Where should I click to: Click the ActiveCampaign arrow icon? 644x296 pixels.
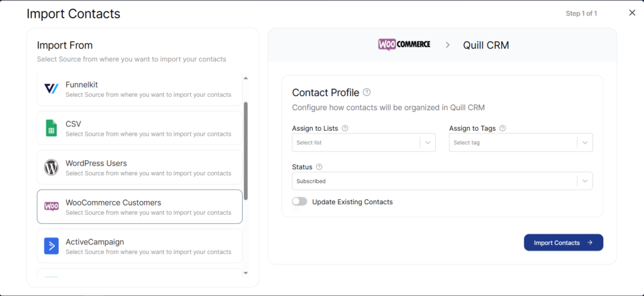(52, 246)
